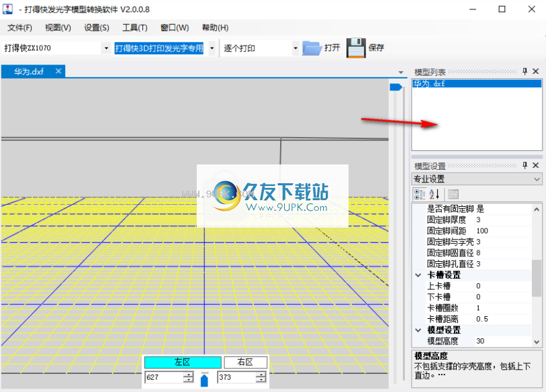546x392 pixels.
Task: Select the 右区 zone button
Action: tap(246, 362)
